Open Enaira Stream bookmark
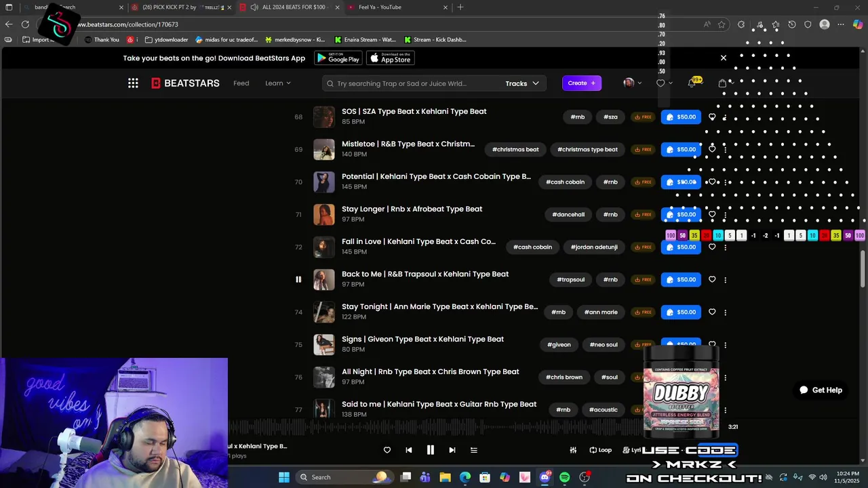868x488 pixels. tap(364, 39)
